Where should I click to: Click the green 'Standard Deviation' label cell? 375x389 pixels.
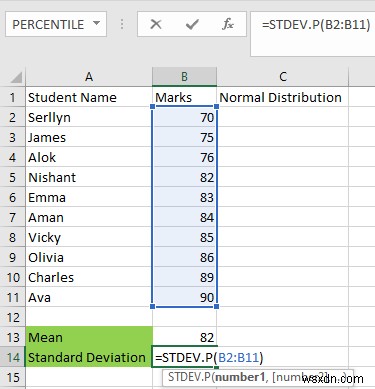pos(89,357)
